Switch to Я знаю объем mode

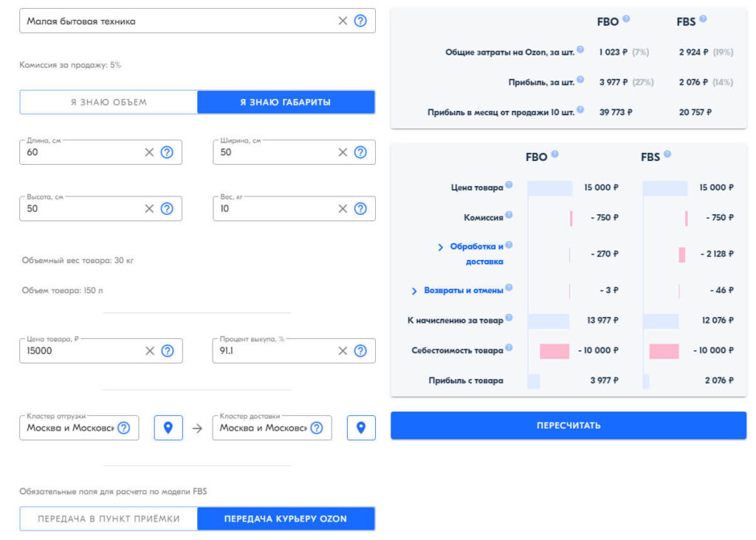[109, 102]
